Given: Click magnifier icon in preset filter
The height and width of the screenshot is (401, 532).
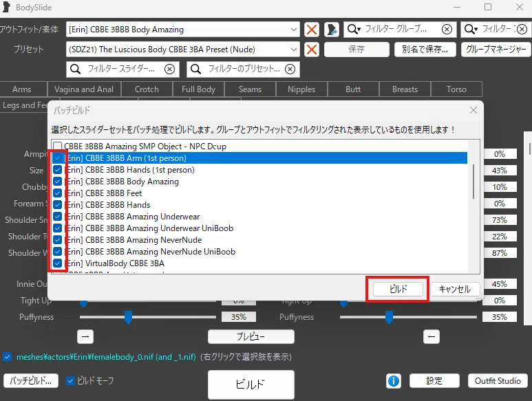Looking at the screenshot, I should click(195, 69).
